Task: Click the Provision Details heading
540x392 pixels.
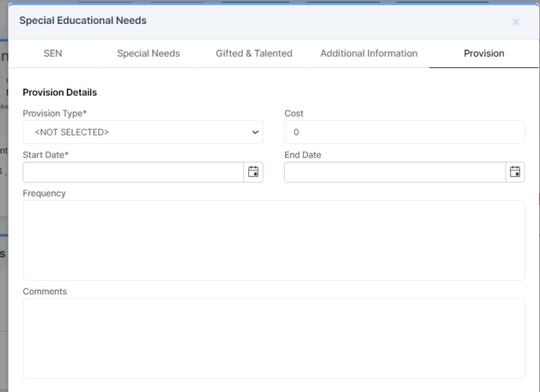Action: click(60, 92)
